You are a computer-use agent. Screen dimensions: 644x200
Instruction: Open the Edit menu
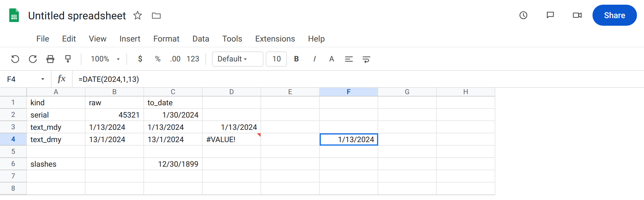69,39
